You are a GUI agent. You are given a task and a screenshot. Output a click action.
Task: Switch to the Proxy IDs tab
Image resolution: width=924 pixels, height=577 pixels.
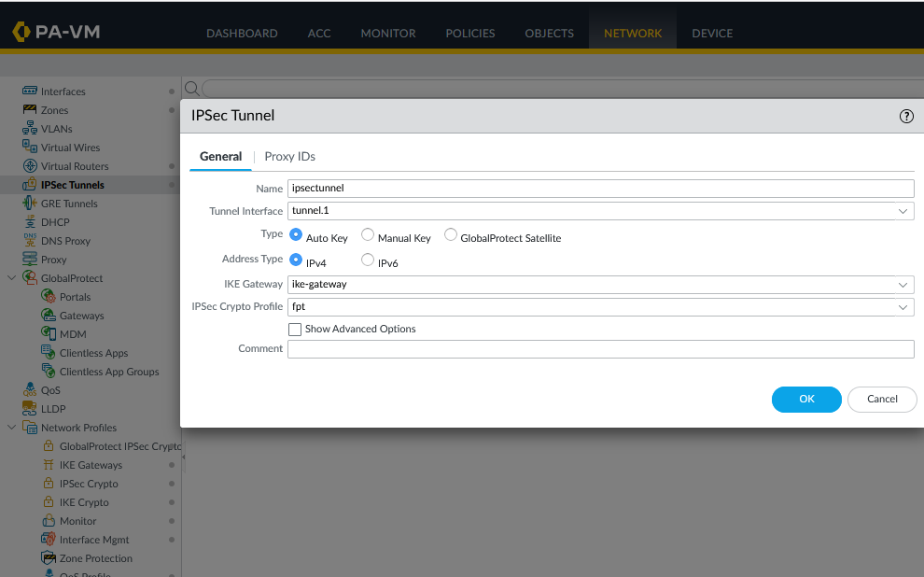[x=289, y=157]
